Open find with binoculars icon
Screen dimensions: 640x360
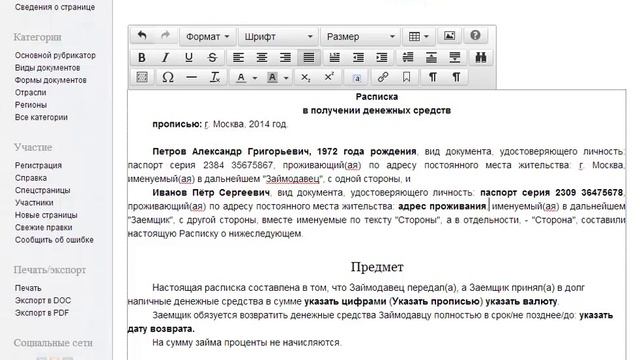click(481, 58)
